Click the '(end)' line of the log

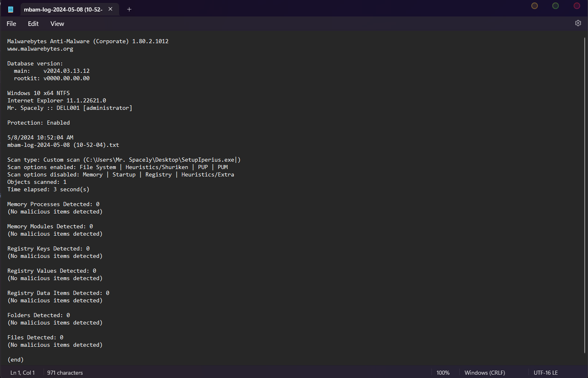point(16,360)
